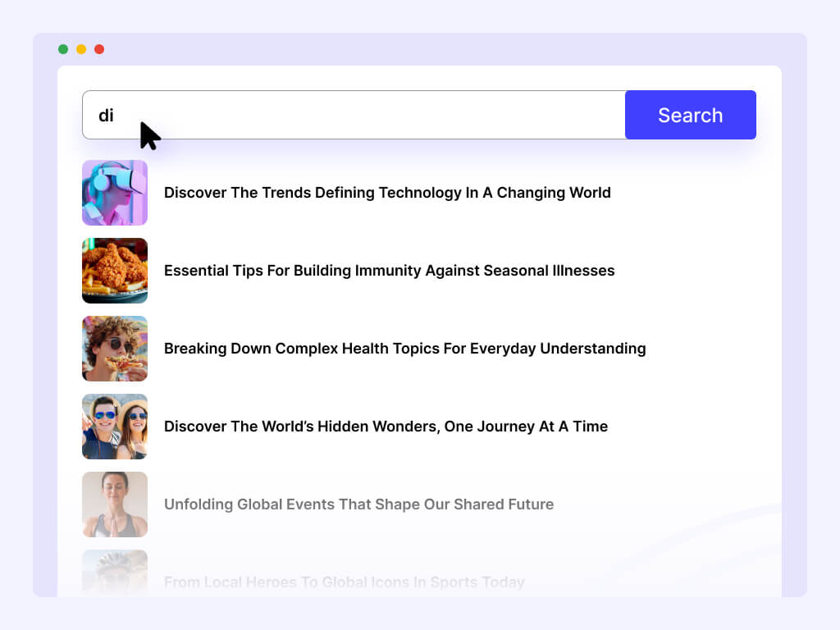
Task: Click the green traffic light button
Action: 62,48
